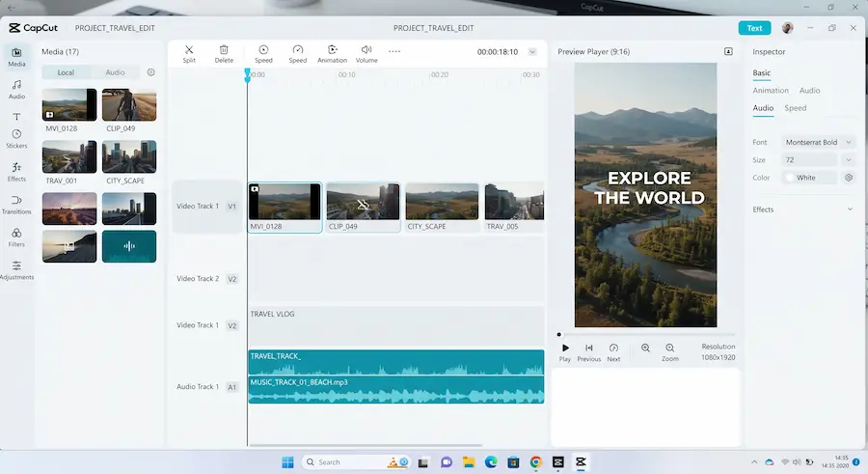
Task: Toggle V2 badge on TRAVEL VLOG track row
Action: (231, 325)
